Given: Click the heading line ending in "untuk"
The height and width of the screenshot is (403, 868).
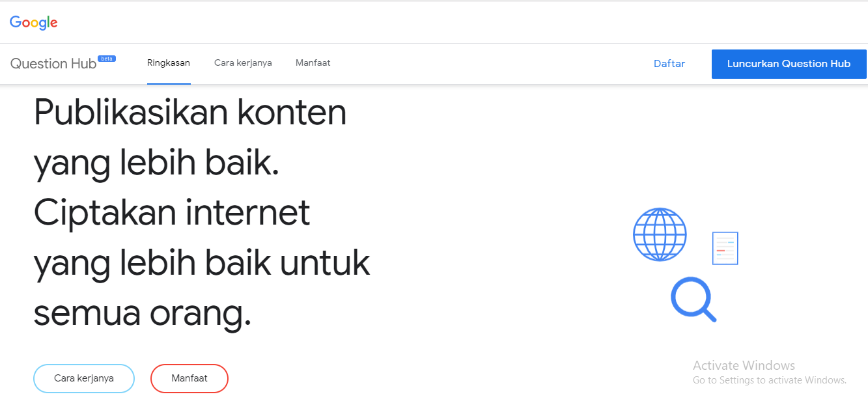Looking at the screenshot, I should click(x=202, y=263).
